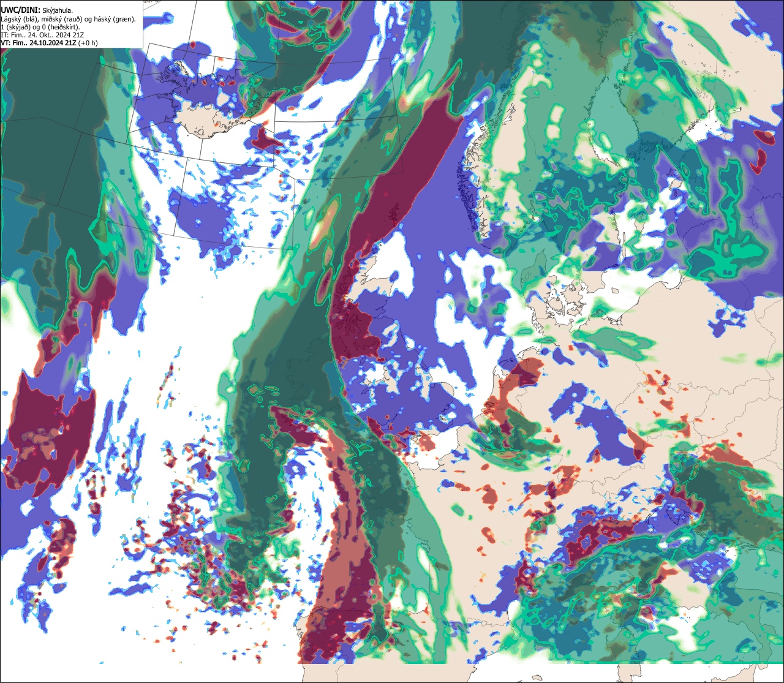784x683 pixels.
Task: Click the 'IT: Fim.. 24. Okt.. 2024 21Z' line
Action: tap(43, 35)
